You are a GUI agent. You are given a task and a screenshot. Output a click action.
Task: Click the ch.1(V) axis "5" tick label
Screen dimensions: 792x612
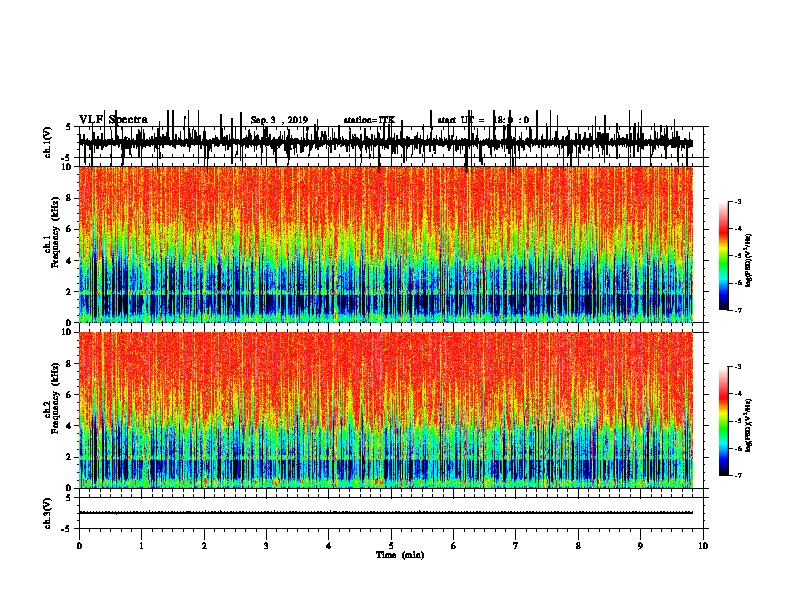point(69,127)
